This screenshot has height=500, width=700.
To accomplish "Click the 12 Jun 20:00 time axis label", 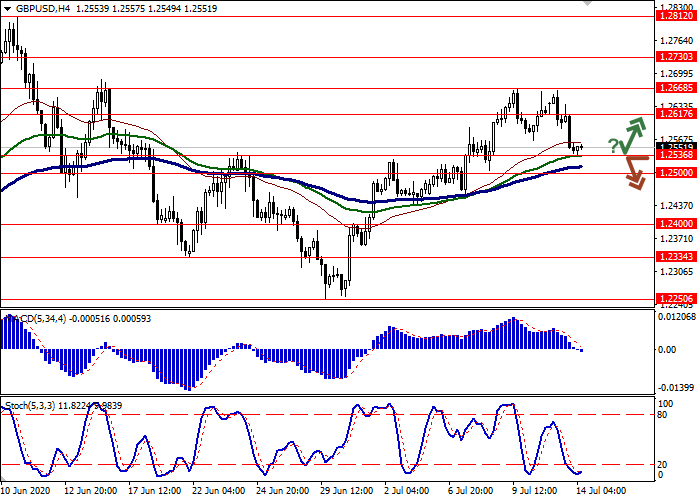I will point(91,491).
